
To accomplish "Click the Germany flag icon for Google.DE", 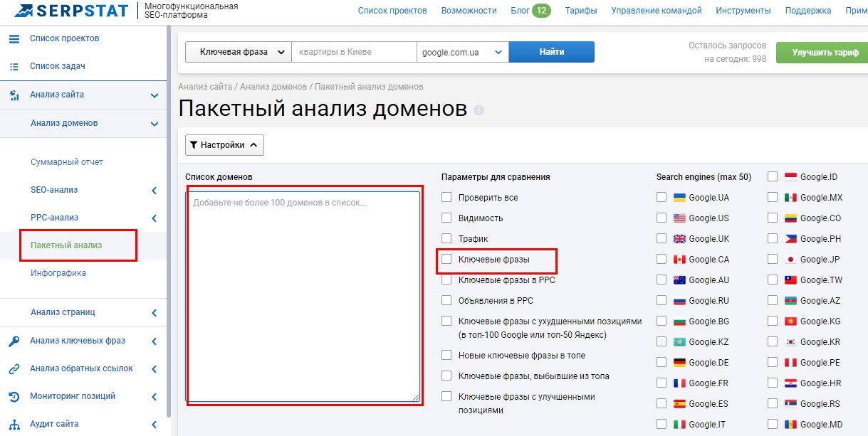I will pos(679,363).
